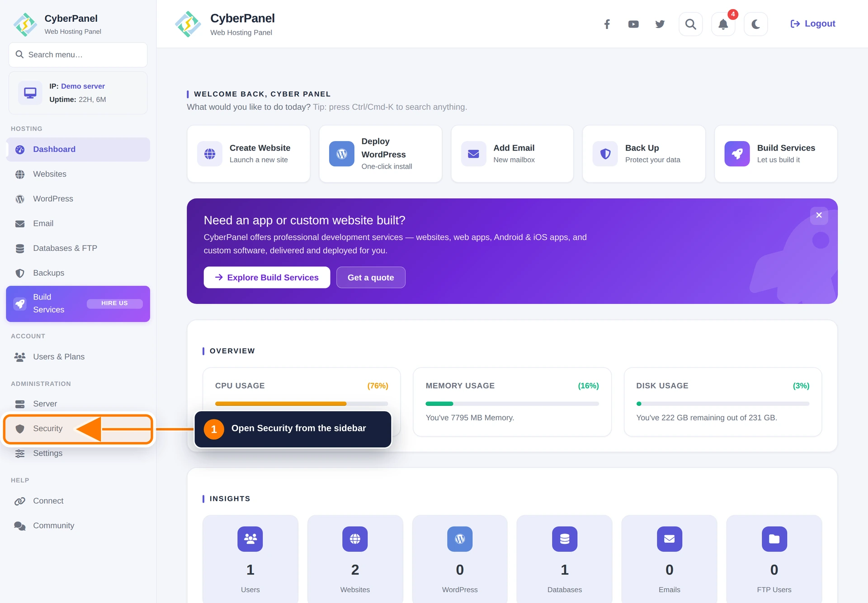Click the CyberPanel logo in the sidebar

pos(25,24)
